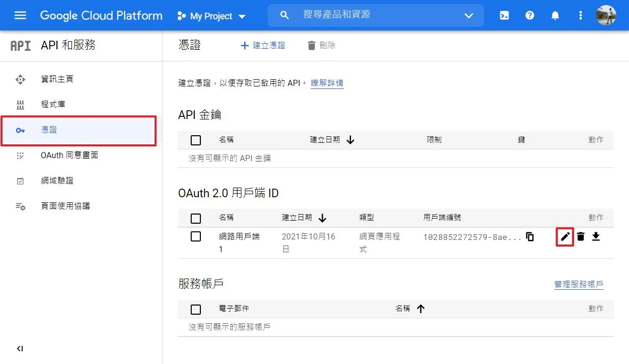This screenshot has height=364, width=629.
Task: Click the 2021年10月16日 date cell
Action: 308,243
